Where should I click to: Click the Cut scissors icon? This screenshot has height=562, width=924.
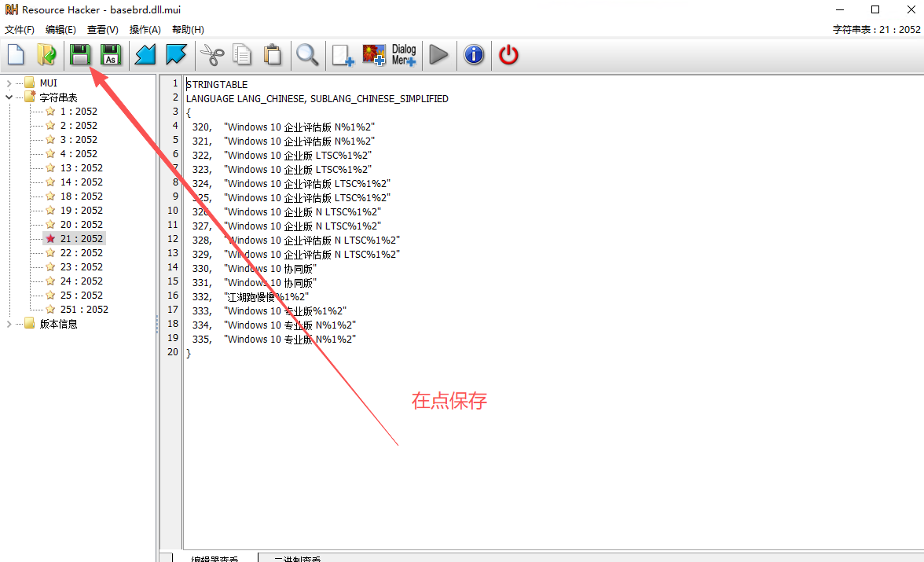pos(212,55)
